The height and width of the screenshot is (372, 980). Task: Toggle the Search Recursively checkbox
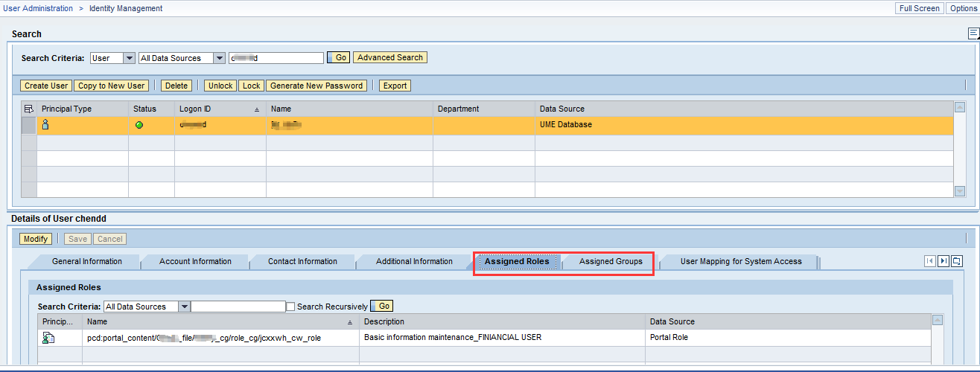tap(291, 307)
